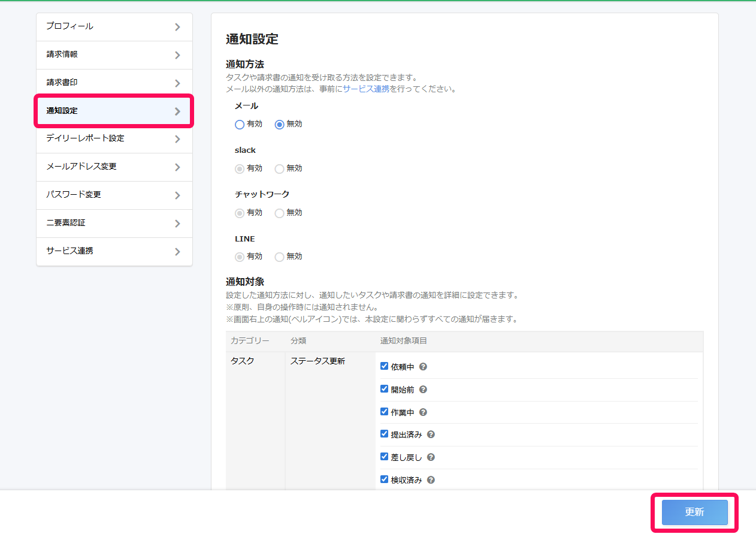Open help icon next to 作業中

(x=423, y=412)
